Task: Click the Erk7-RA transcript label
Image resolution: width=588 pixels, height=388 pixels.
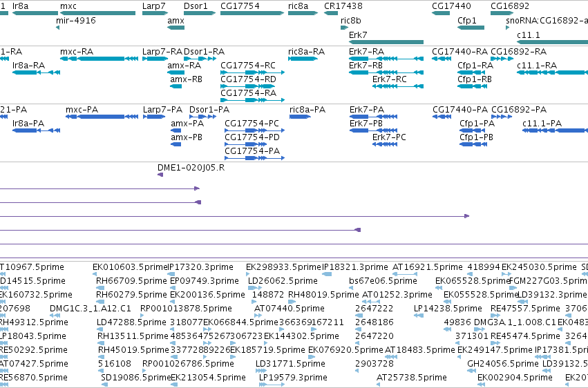Action: tap(366, 51)
